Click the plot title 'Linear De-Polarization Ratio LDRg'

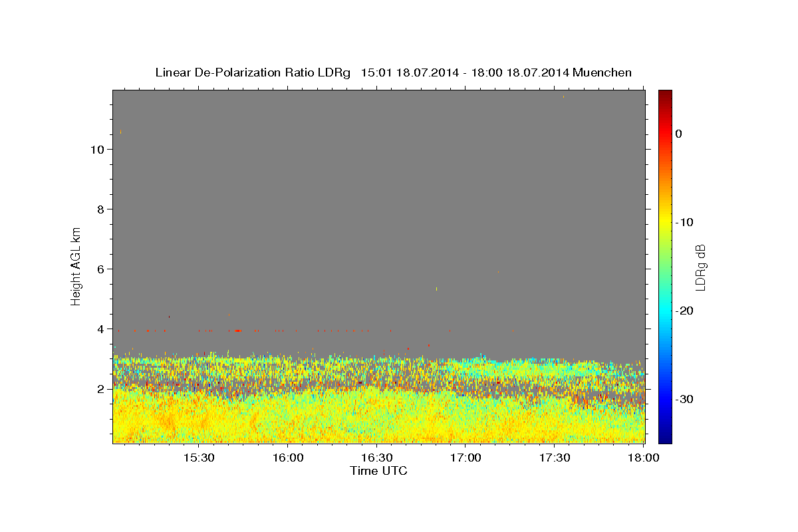(253, 72)
